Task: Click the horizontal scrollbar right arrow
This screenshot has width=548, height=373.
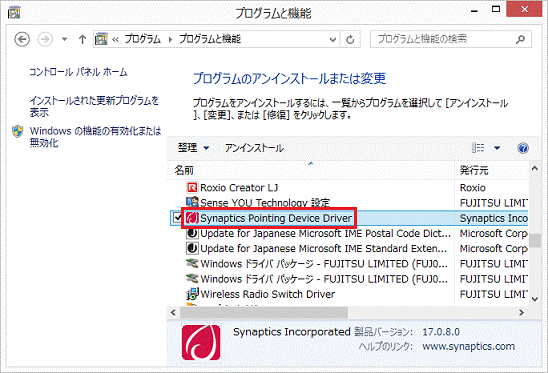Action: 522,312
